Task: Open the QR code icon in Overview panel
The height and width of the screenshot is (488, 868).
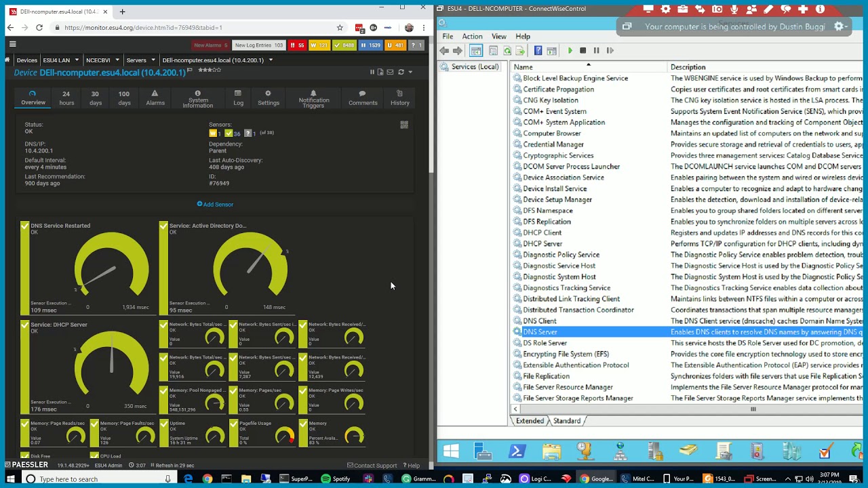Action: point(404,125)
